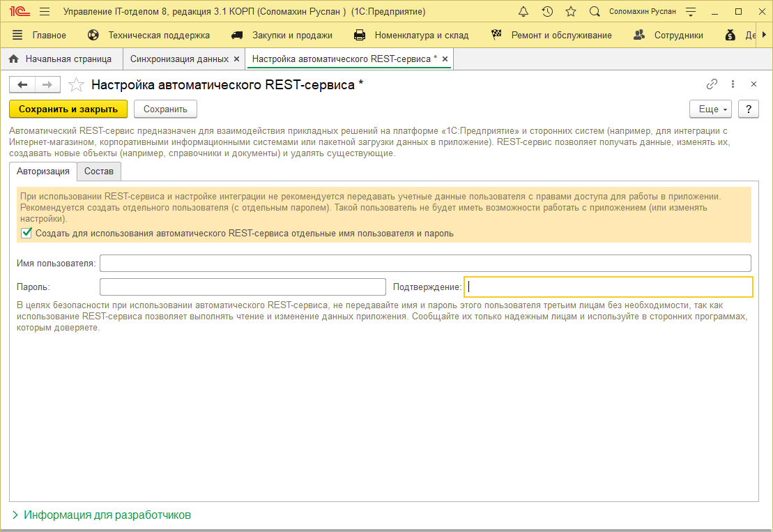Open Синхронизация данных tab
Screen dimensions: 773x532
[179, 59]
